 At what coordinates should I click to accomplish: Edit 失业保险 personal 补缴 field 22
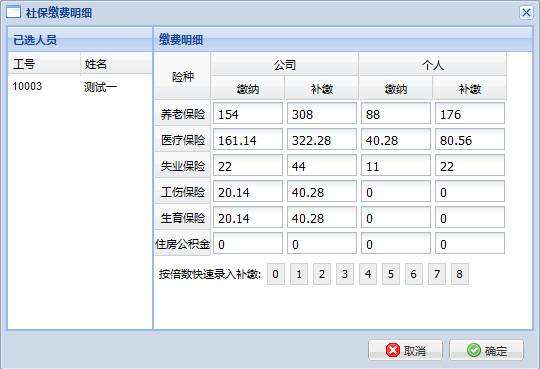(470, 165)
